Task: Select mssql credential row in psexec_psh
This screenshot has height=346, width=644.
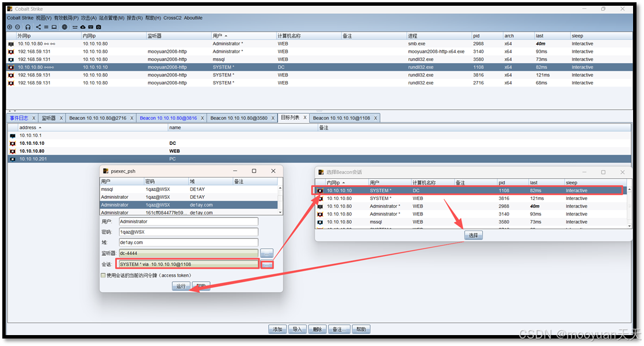Action: tap(189, 190)
